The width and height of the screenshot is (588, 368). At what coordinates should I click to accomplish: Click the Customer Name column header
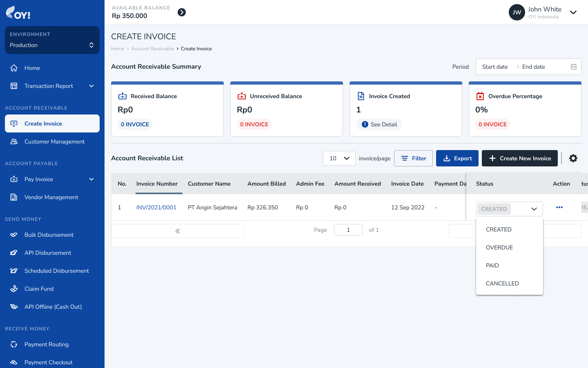tap(209, 184)
